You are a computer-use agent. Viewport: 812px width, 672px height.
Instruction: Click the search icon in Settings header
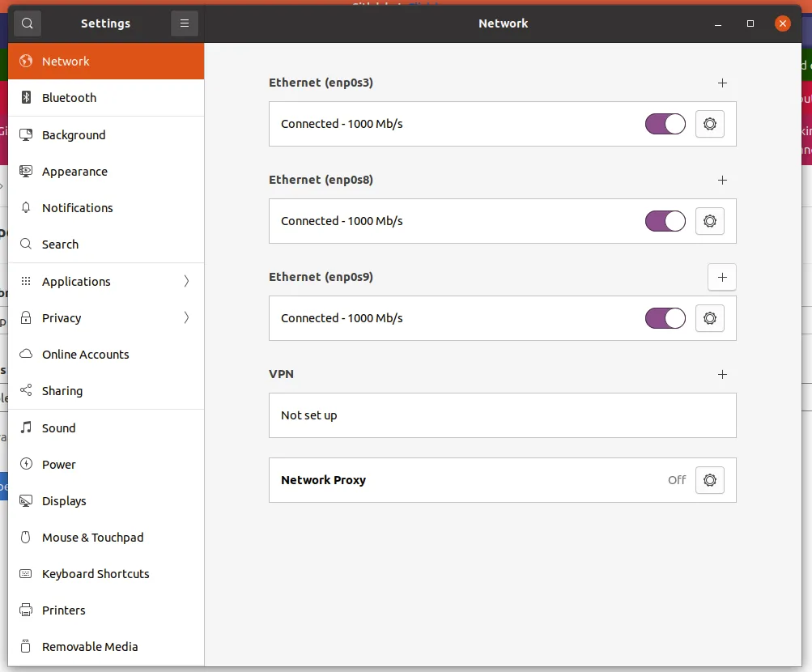point(28,23)
